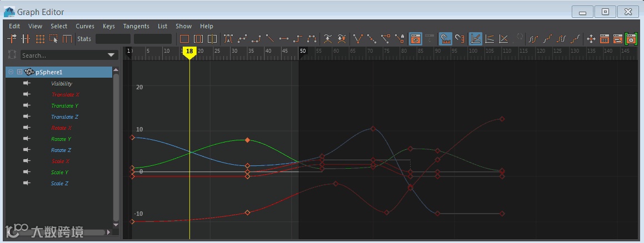Create a buffer curve snapshot
The width and height of the screenshot is (644, 243).
tap(328, 39)
